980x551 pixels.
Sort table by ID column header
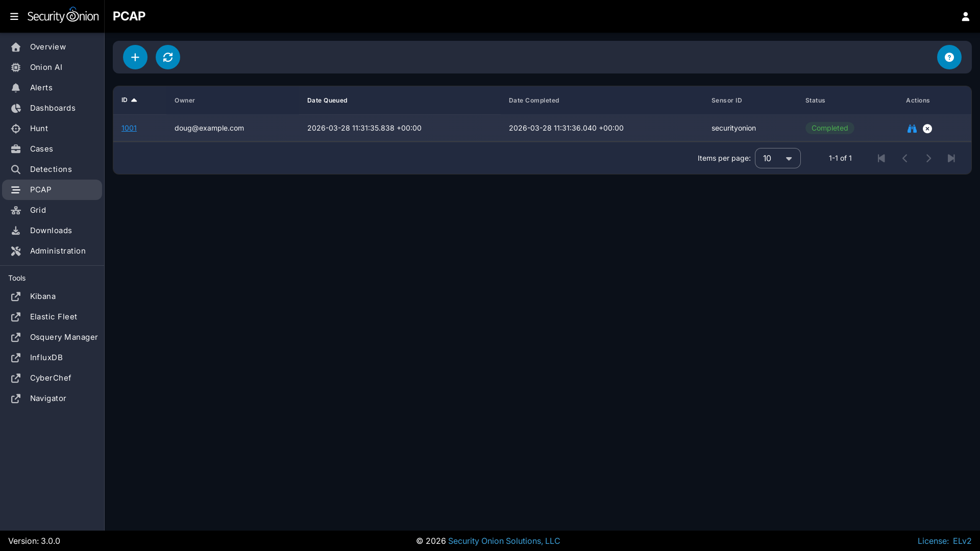[x=125, y=100]
